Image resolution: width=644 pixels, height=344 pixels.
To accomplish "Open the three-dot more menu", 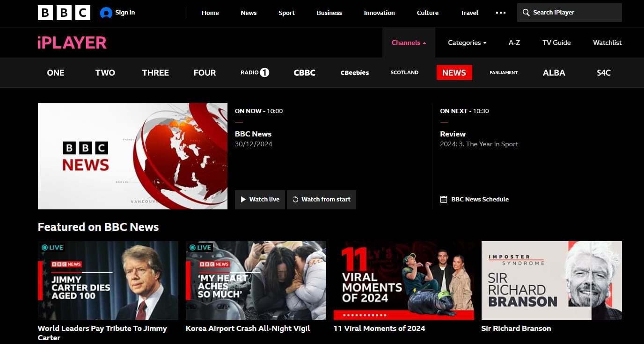I will [500, 13].
